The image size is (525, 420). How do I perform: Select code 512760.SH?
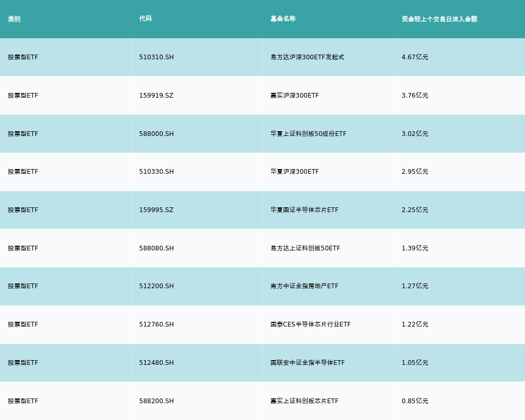(156, 324)
